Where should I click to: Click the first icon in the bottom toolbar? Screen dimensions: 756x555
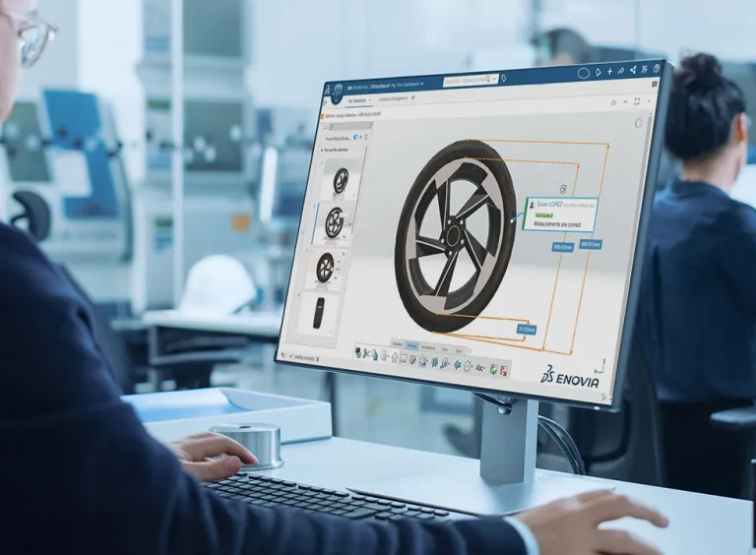coord(358,352)
